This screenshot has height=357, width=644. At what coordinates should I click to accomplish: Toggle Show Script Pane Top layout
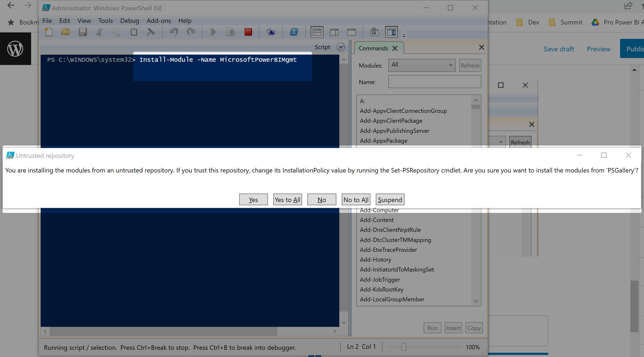(317, 32)
